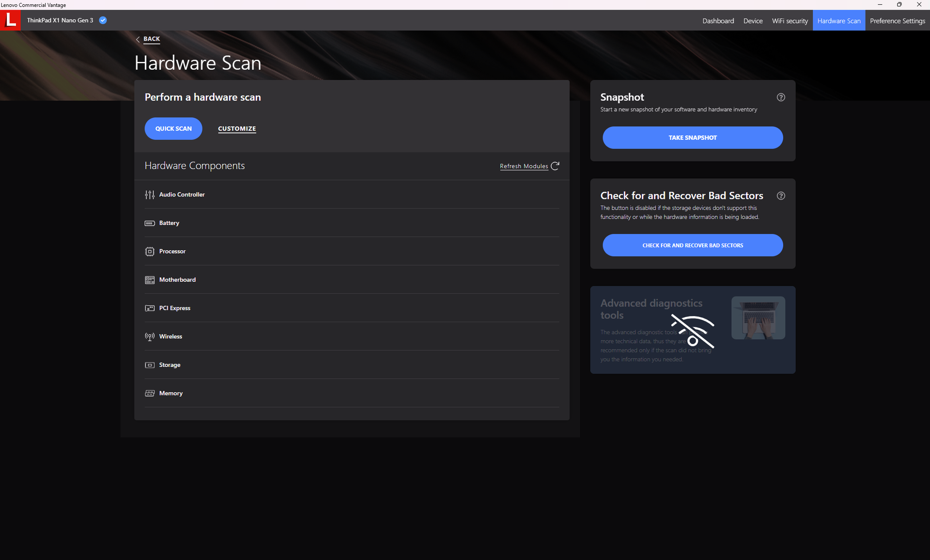Viewport: 930px width, 560px height.
Task: Switch to the Dashboard tab
Action: coord(718,21)
